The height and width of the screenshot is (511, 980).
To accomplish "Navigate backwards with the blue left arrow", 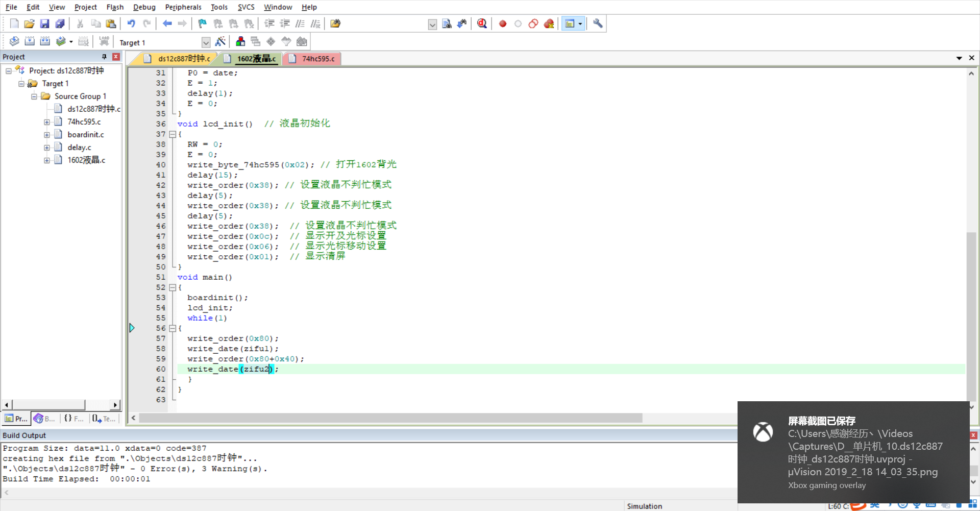I will coord(167,23).
